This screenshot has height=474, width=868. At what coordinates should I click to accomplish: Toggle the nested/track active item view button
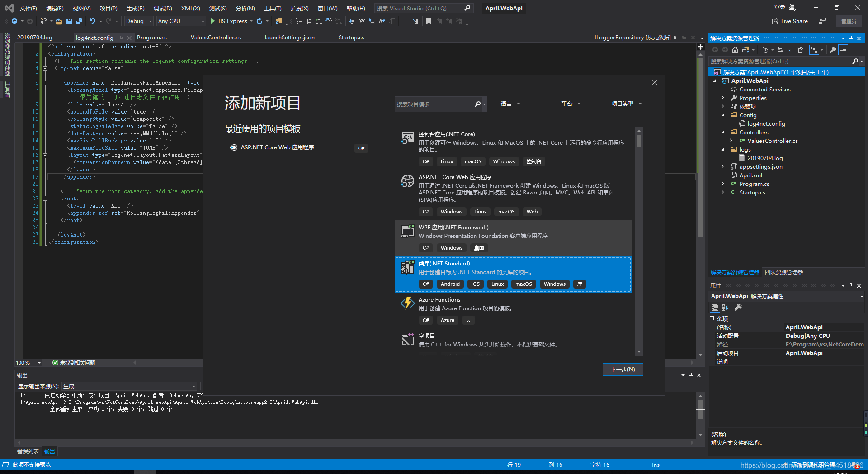[814, 50]
